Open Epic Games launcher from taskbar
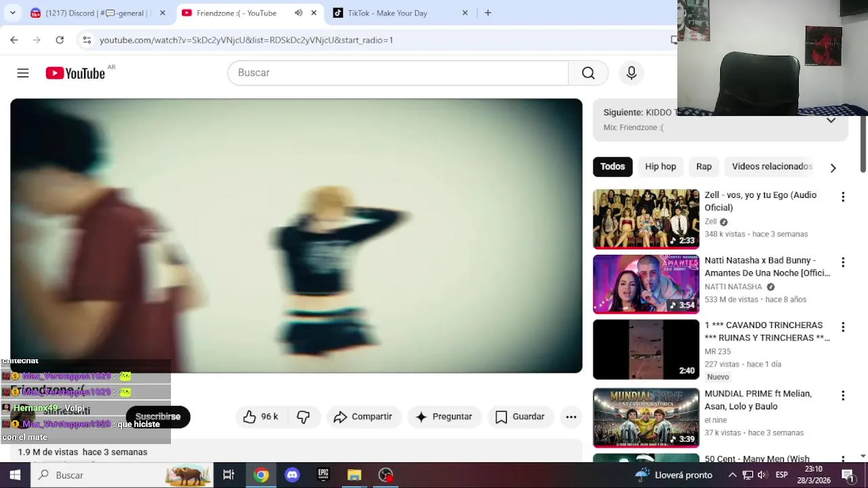Screen dimensions: 868x488 [323, 475]
